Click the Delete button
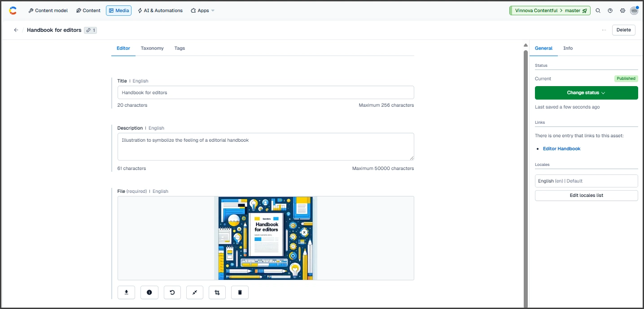The image size is (644, 309). click(x=623, y=30)
